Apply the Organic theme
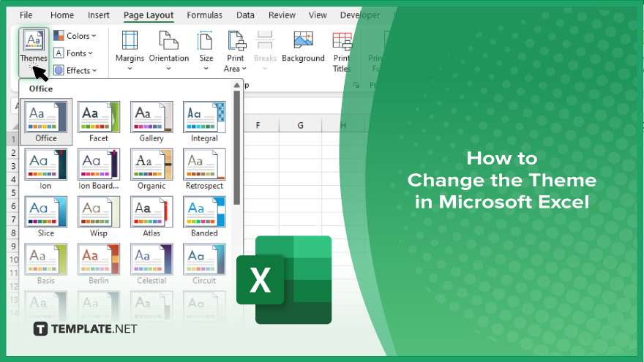644x362 pixels. tap(151, 169)
